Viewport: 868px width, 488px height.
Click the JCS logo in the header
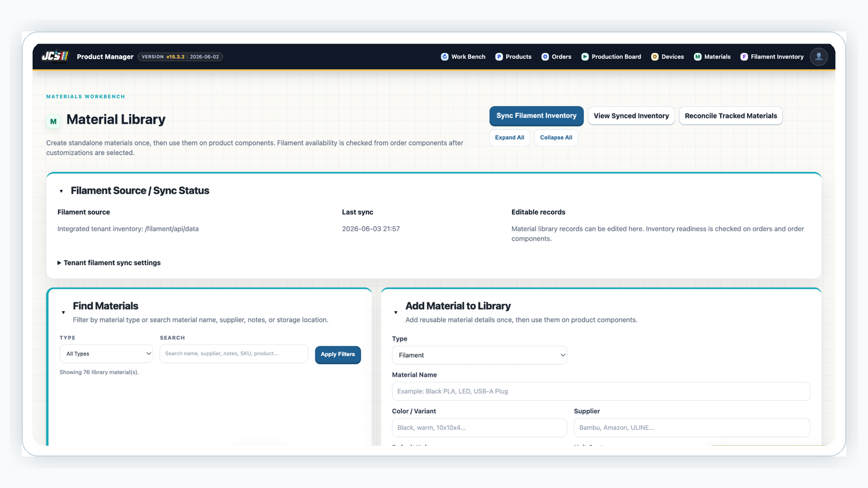(55, 56)
